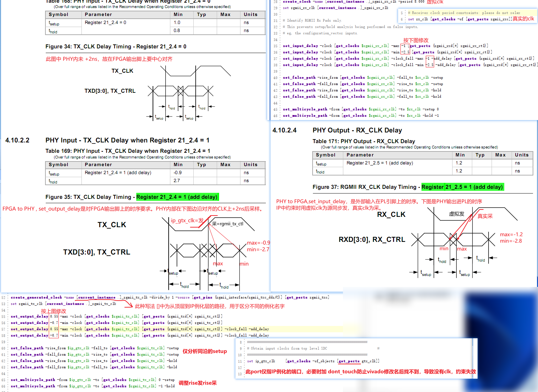This screenshot has width=538, height=392.
Task: Click line number "45" in the code gutter
Action: coord(276,109)
